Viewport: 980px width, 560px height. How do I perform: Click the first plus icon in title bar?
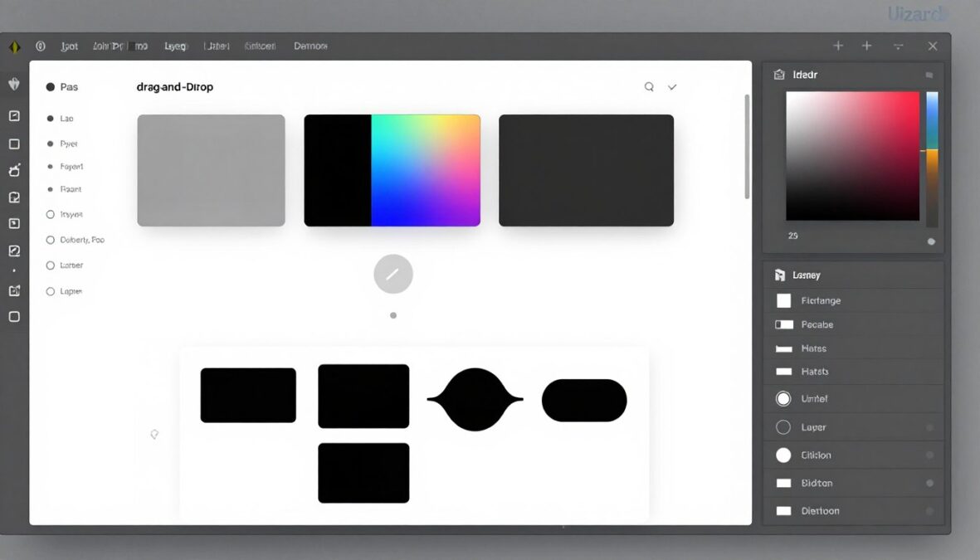838,46
